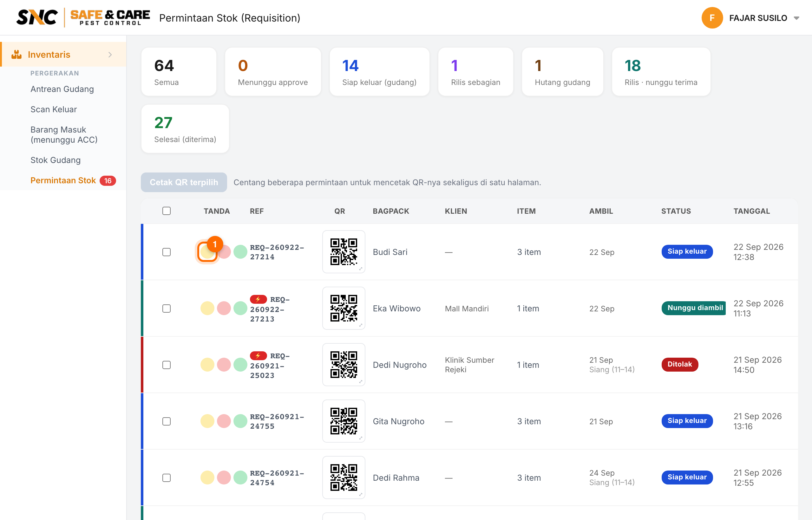
Task: Click the Cetak QR terpilih button
Action: (184, 182)
